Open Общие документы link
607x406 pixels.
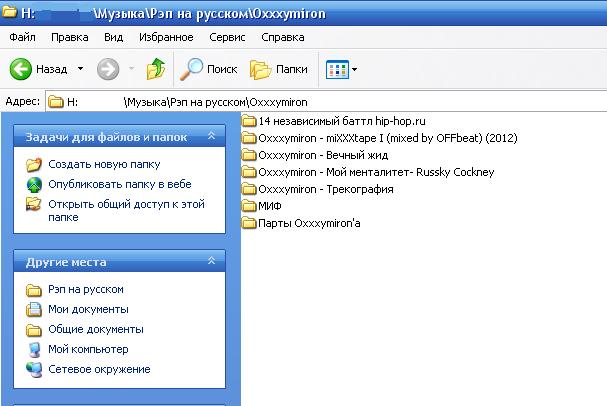pyautogui.click(x=96, y=329)
